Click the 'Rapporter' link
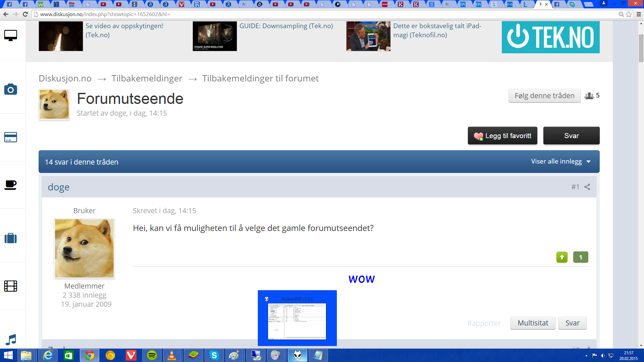 coord(484,323)
